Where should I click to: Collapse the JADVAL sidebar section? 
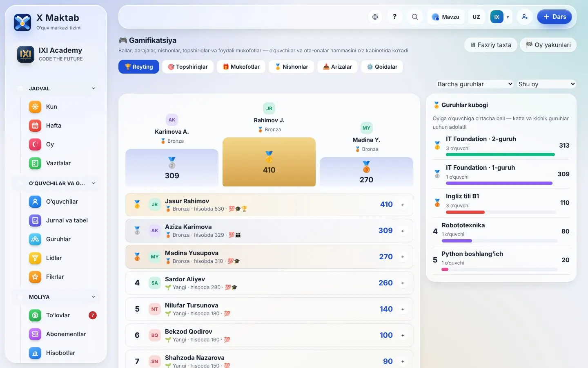[57, 88]
